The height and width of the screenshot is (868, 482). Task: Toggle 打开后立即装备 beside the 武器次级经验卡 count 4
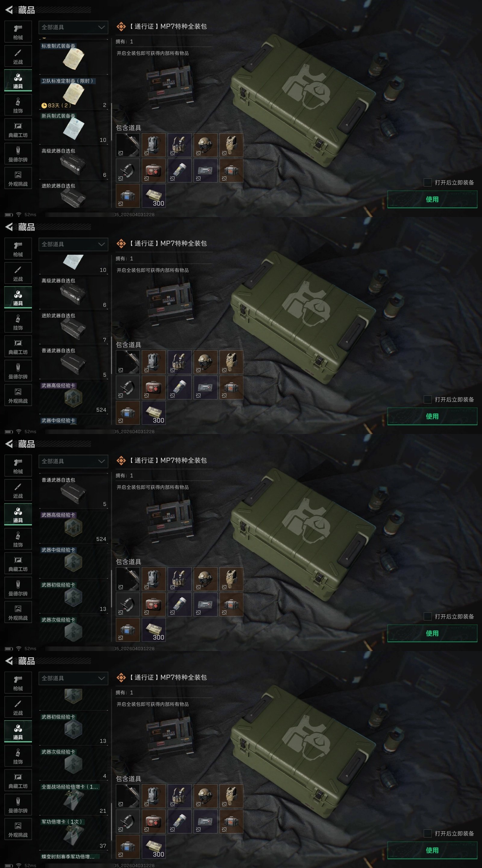(427, 833)
